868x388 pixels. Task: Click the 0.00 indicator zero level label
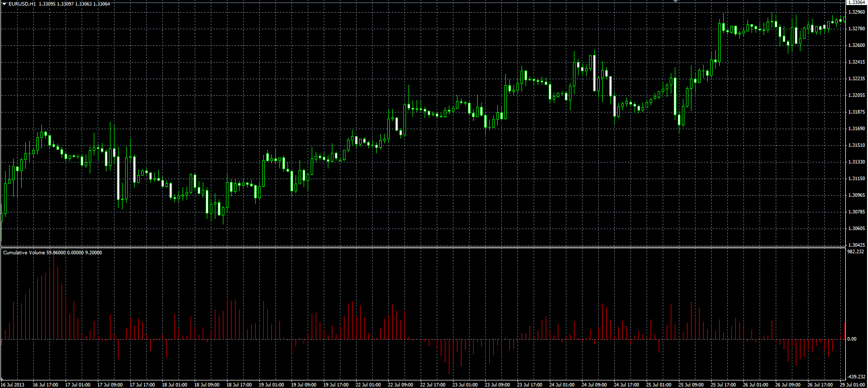click(852, 339)
